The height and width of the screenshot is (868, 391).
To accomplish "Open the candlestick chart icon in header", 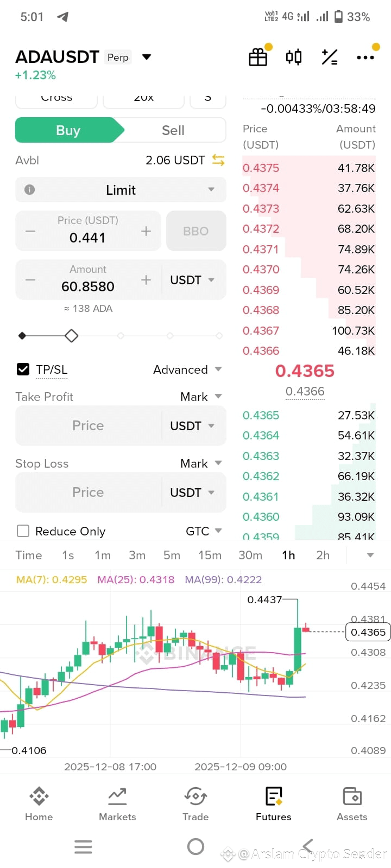I will 294,57.
